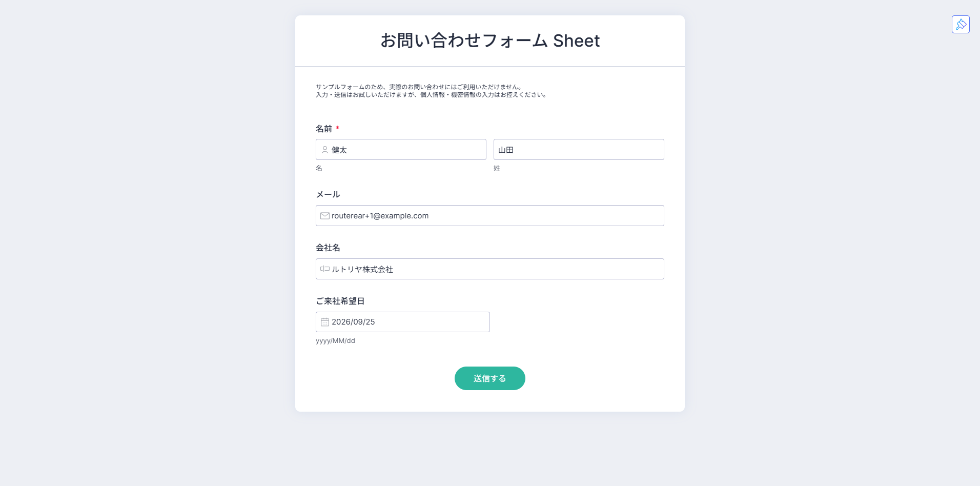The image size is (980, 486).
Task: Focus the first name field containing 健太
Action: point(401,150)
